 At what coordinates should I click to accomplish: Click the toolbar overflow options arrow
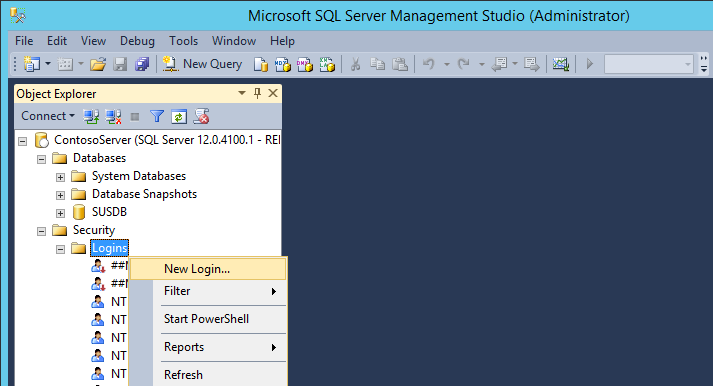pos(704,65)
